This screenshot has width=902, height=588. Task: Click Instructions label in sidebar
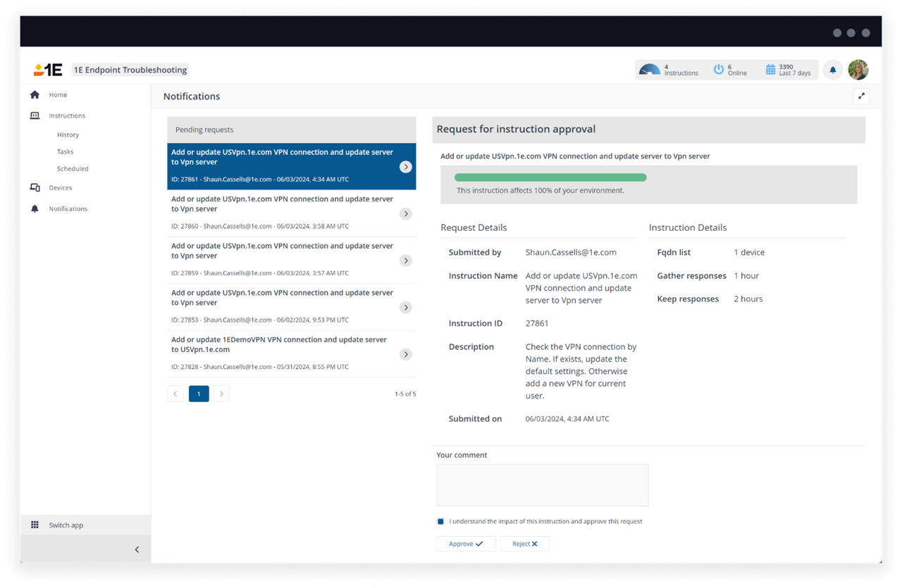click(67, 115)
